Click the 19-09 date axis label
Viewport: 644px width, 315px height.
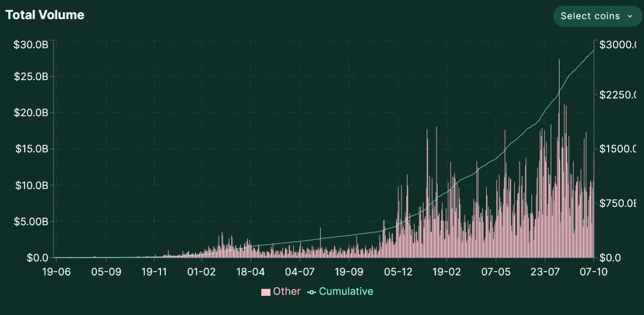(x=348, y=272)
